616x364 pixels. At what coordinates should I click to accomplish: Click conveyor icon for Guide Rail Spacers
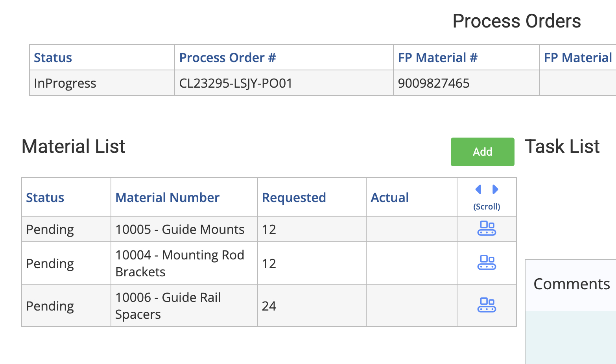pos(487,305)
